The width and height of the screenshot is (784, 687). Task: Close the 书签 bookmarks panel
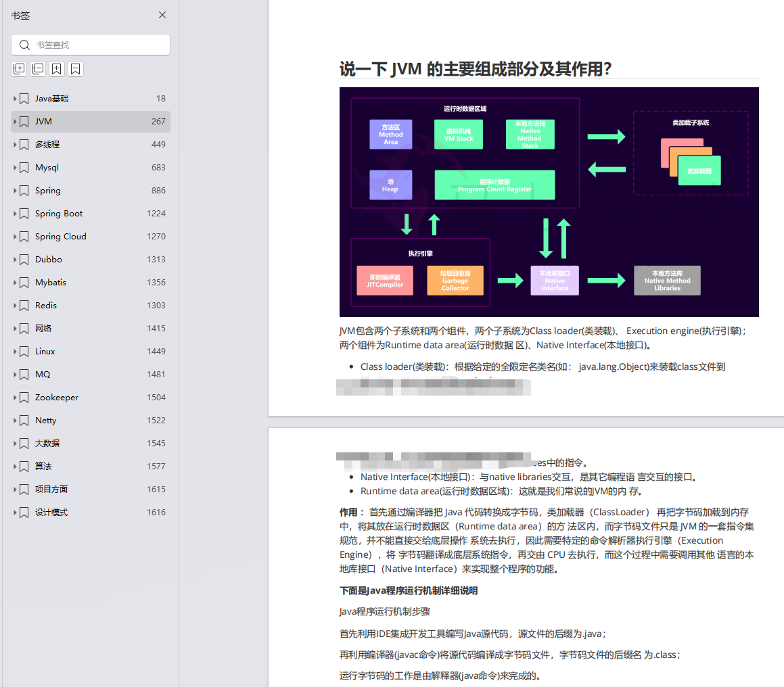(x=162, y=15)
